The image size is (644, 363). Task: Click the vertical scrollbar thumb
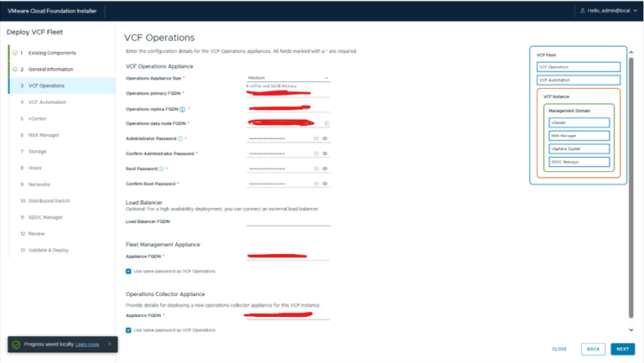click(x=631, y=188)
